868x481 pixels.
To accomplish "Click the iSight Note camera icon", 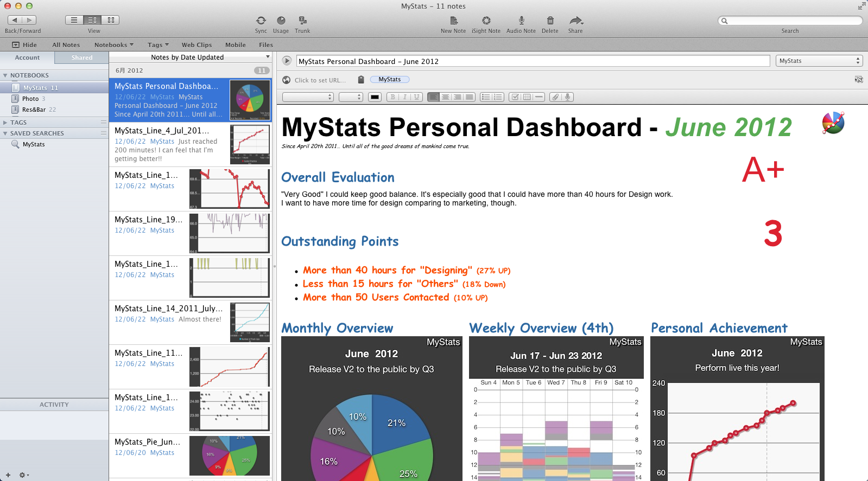I will [486, 21].
